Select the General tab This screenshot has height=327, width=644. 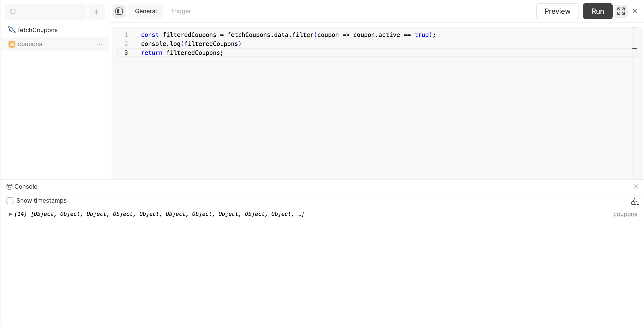[146, 11]
